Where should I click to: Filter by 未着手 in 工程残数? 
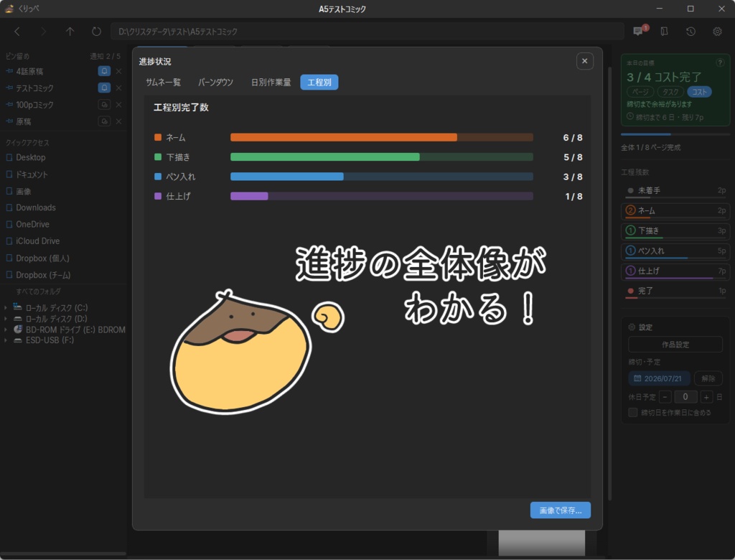(675, 191)
